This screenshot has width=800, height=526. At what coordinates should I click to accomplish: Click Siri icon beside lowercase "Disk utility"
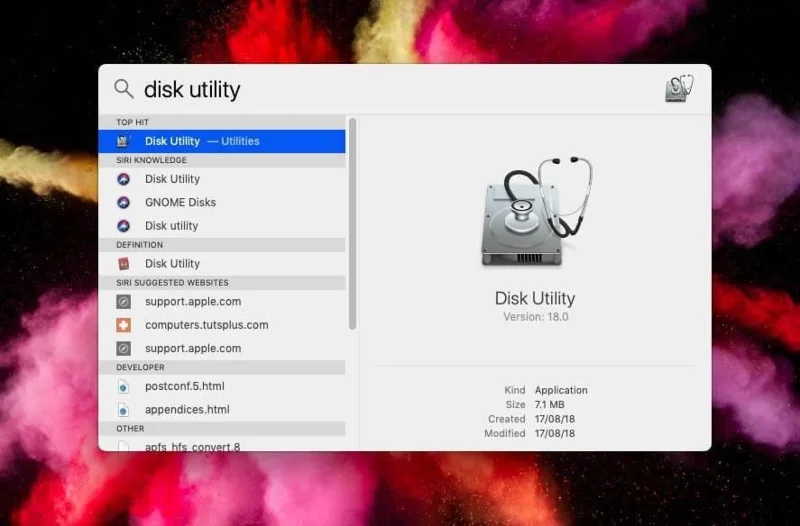point(123,226)
